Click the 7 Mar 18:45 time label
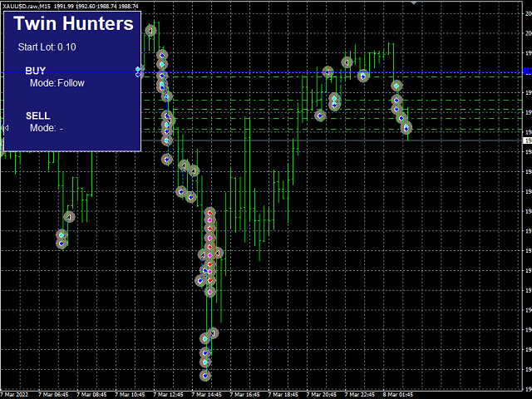Viewport: 532px width, 399px height. [x=283, y=395]
